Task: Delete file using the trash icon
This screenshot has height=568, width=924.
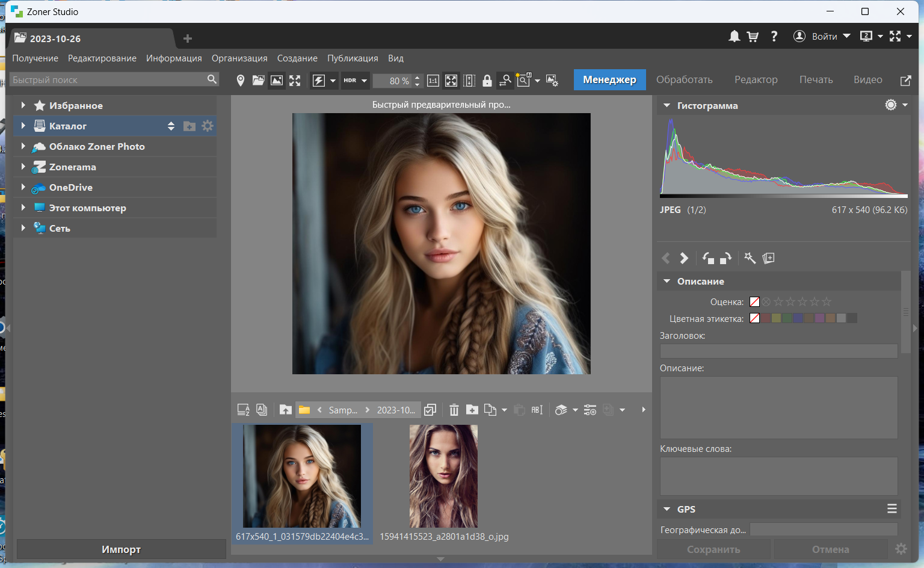Action: tap(454, 410)
